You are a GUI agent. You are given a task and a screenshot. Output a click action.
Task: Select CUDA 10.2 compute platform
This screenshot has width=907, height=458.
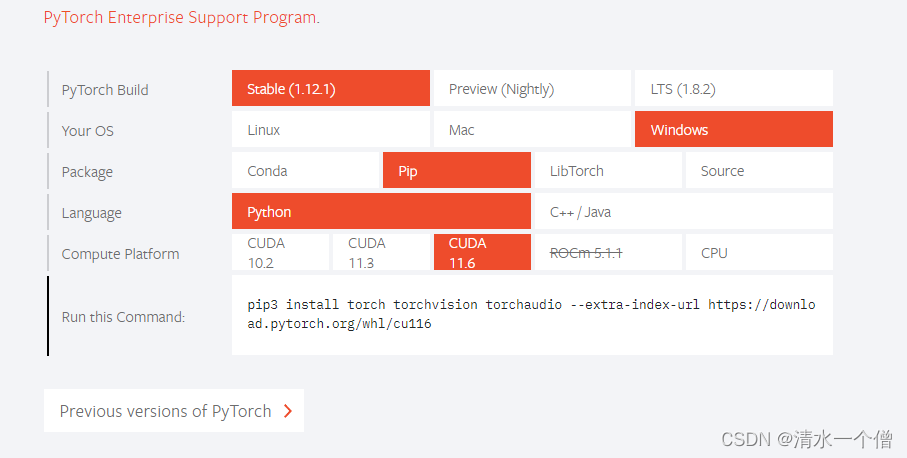(281, 253)
